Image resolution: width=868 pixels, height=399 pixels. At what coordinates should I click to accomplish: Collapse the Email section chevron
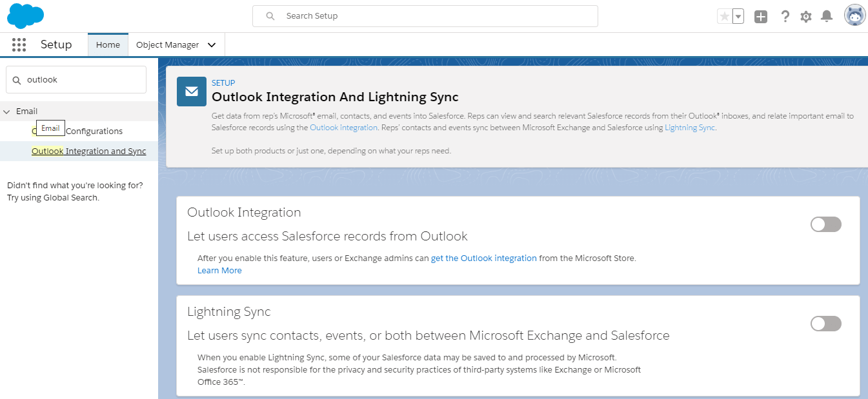point(7,112)
